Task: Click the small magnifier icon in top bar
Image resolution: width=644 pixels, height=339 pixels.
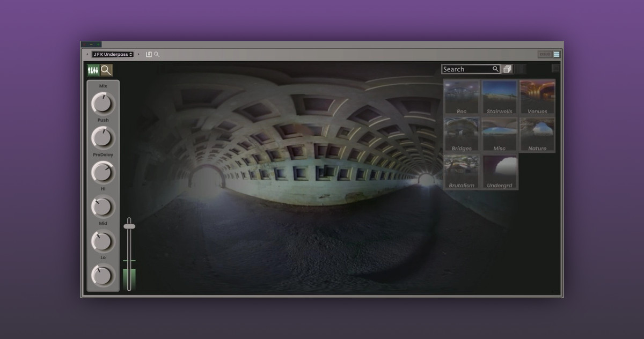Action: click(157, 54)
